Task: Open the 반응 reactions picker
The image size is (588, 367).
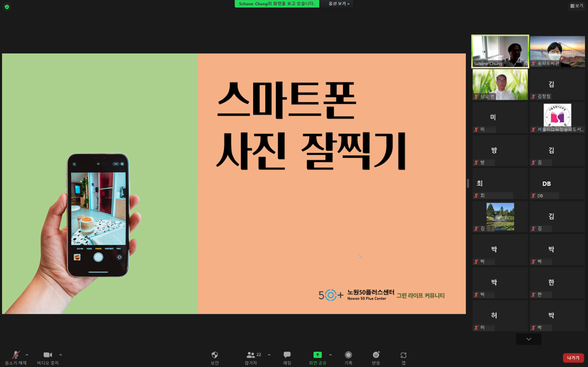Action: coord(377,355)
